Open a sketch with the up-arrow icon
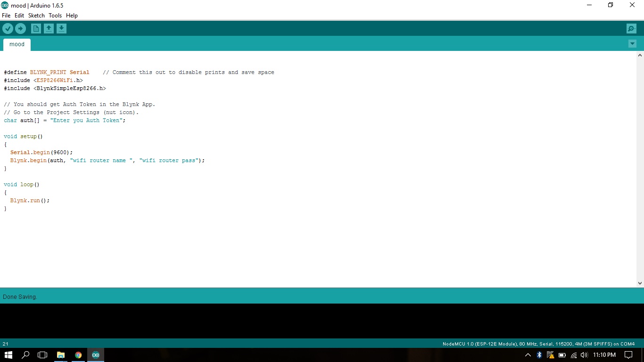 [x=49, y=29]
